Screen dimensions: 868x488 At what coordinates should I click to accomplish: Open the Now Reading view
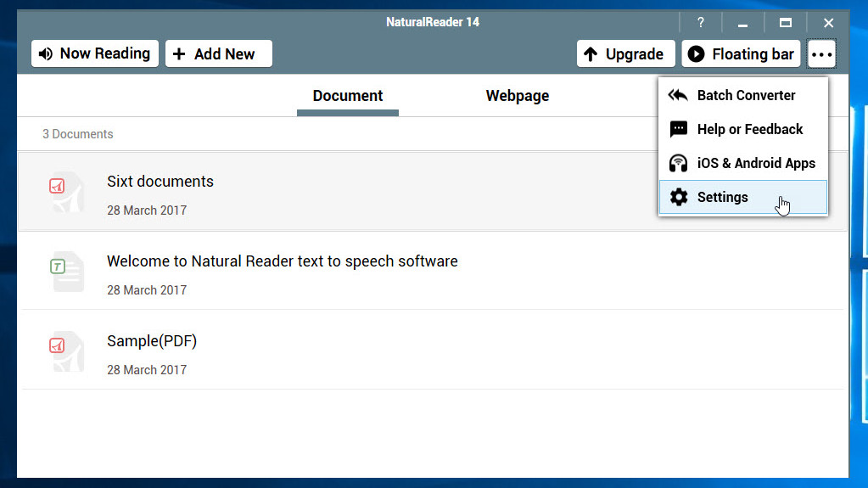coord(95,53)
